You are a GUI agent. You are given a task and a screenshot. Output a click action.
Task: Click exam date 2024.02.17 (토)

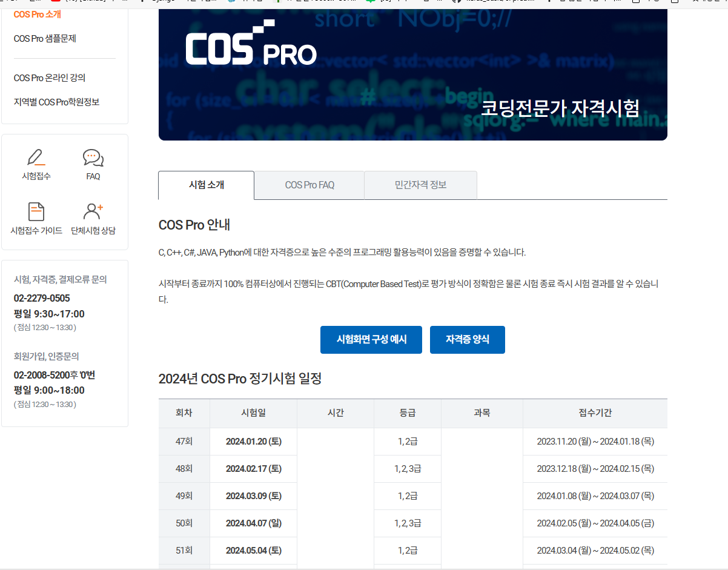253,469
